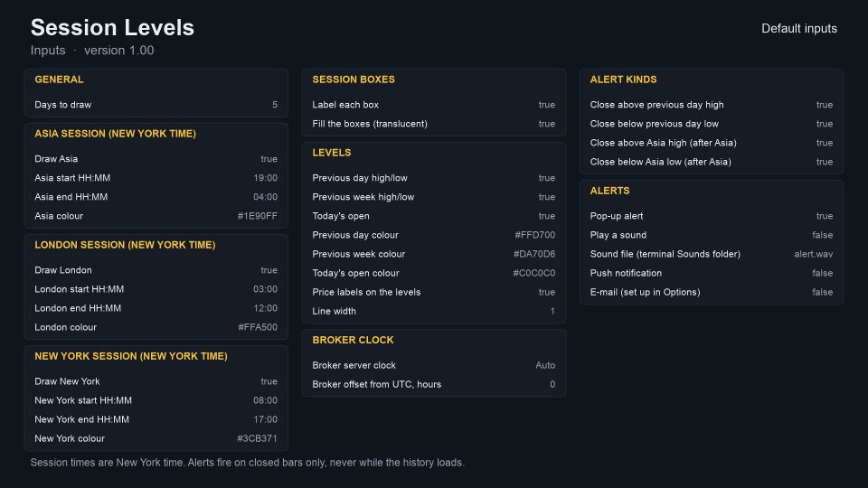868x488 pixels.
Task: Click E-mail (set up in Options) false value
Action: click(823, 292)
